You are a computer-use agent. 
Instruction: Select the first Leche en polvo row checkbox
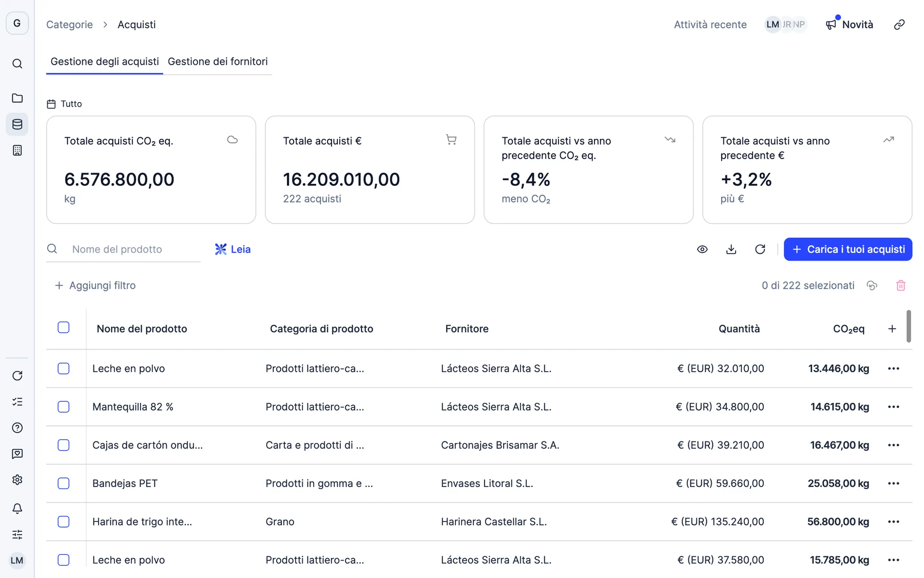tap(64, 368)
